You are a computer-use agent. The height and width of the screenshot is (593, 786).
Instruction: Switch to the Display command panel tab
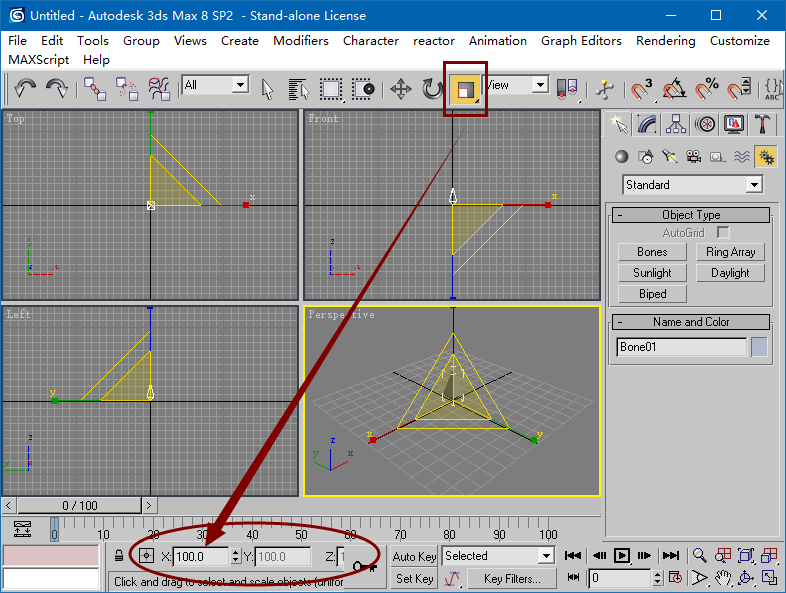click(x=734, y=124)
